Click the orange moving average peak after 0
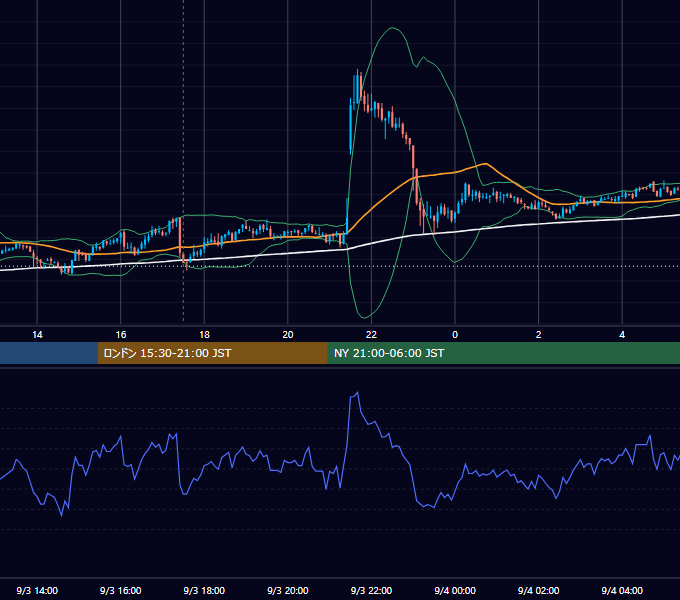Screen dimensions: 680x600 (486, 164)
